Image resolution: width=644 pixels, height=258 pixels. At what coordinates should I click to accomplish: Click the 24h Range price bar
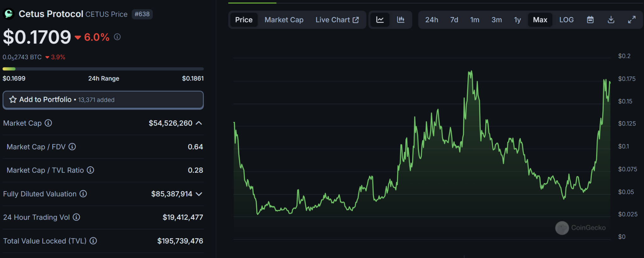click(x=103, y=69)
